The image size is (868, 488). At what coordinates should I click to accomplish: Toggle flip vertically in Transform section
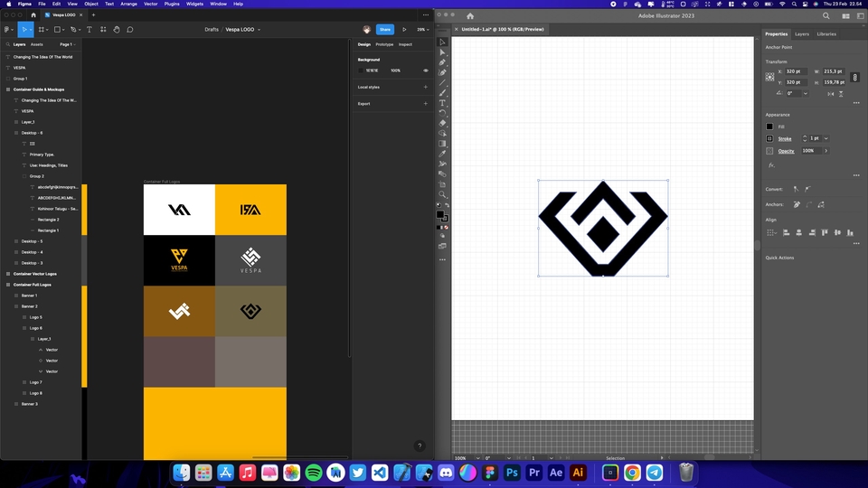[x=841, y=94]
